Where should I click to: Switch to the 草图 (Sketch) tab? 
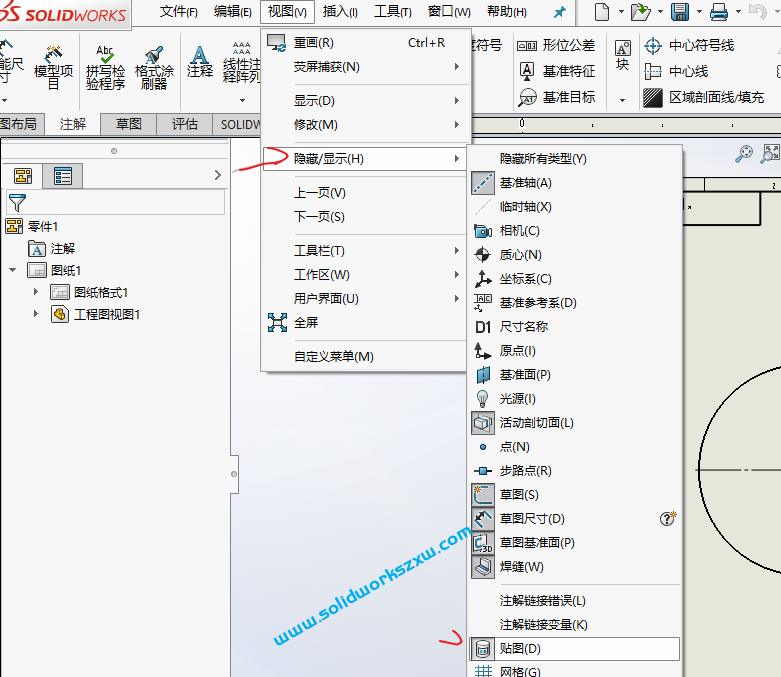(128, 124)
